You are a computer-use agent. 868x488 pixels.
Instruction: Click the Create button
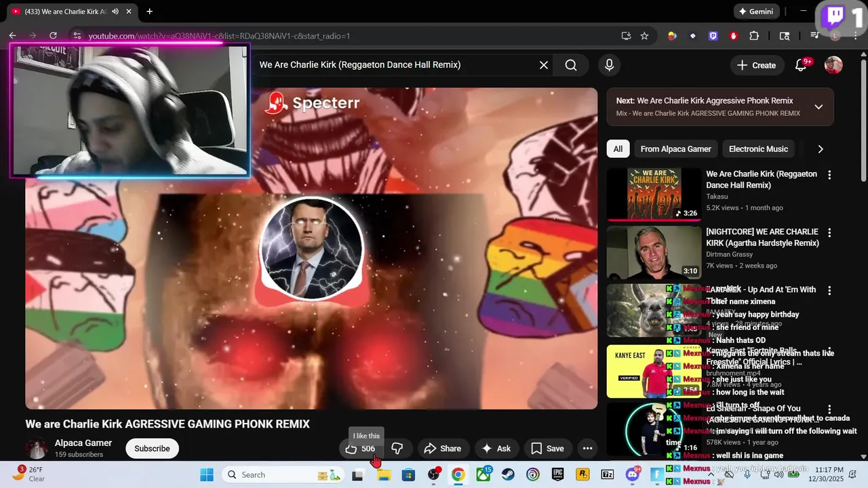pos(757,65)
